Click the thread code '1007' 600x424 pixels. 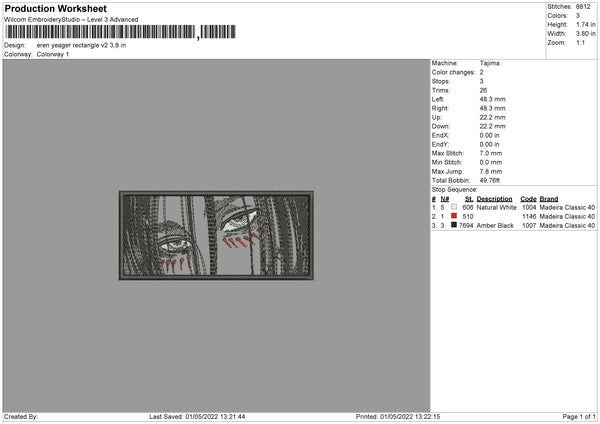pyautogui.click(x=529, y=225)
